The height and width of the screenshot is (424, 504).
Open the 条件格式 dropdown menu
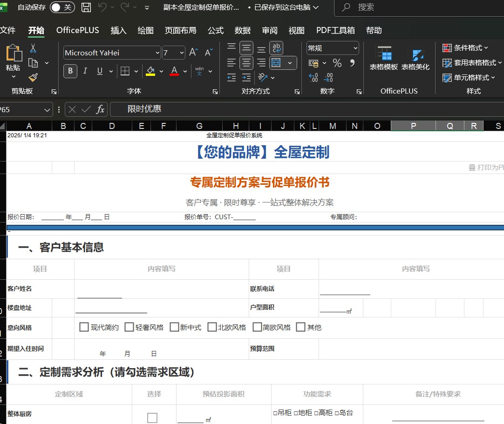465,48
